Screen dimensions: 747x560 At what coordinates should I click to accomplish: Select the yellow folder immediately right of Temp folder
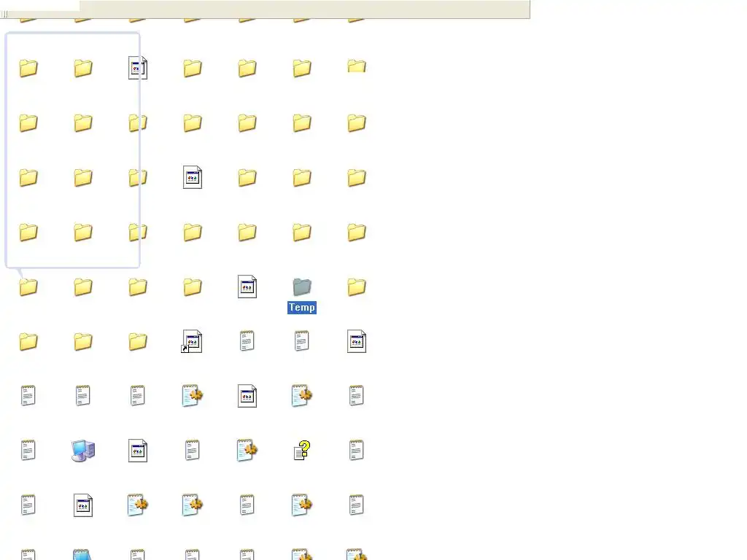[x=357, y=287]
